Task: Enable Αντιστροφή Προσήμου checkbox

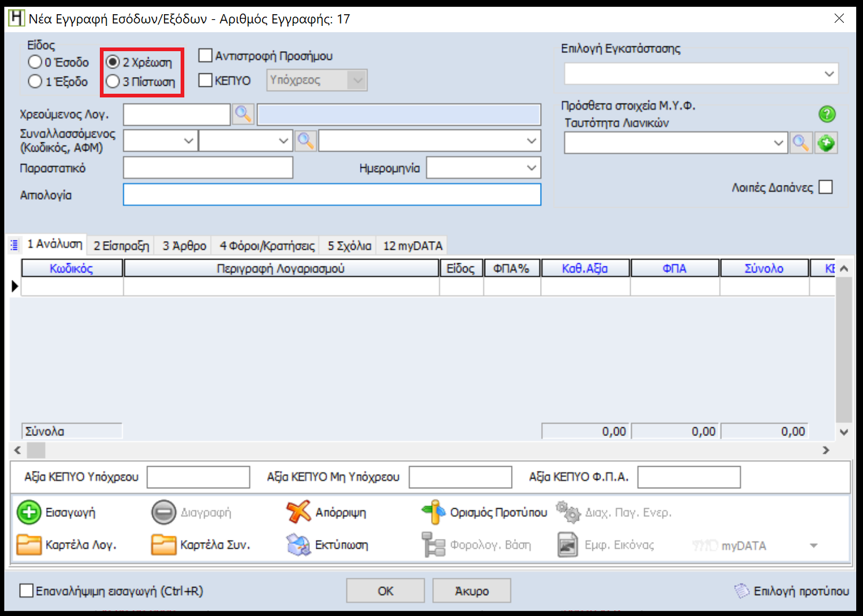Action: tap(205, 55)
